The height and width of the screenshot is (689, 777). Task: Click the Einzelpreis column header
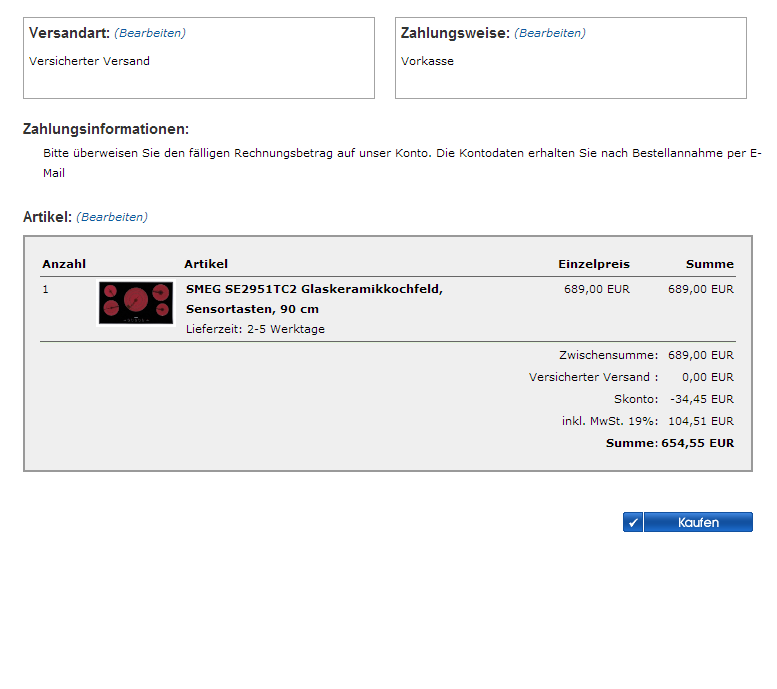593,264
